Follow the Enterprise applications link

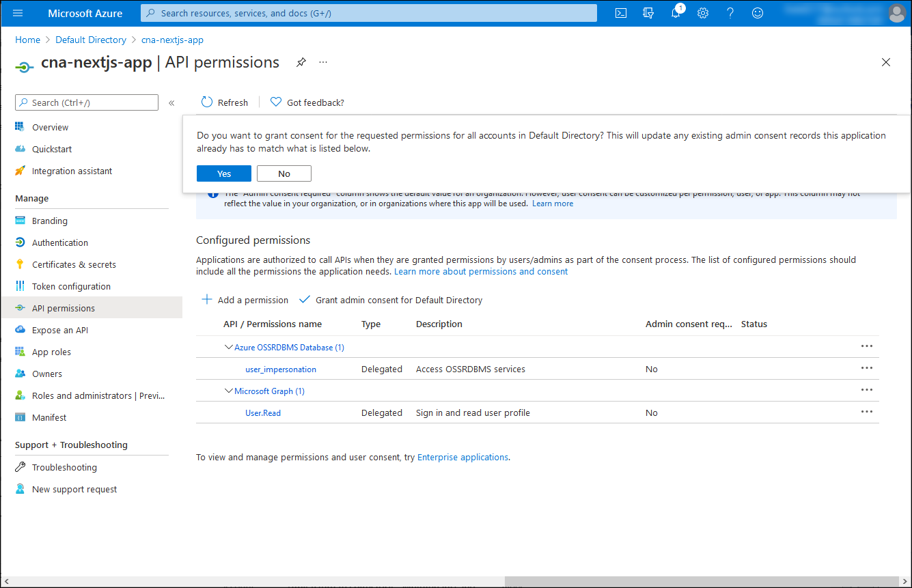click(x=462, y=457)
